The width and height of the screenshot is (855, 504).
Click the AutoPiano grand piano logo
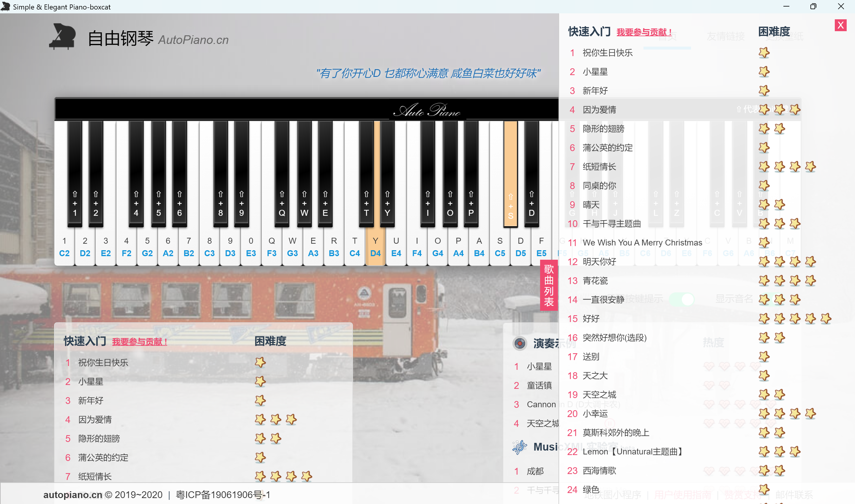(x=62, y=36)
